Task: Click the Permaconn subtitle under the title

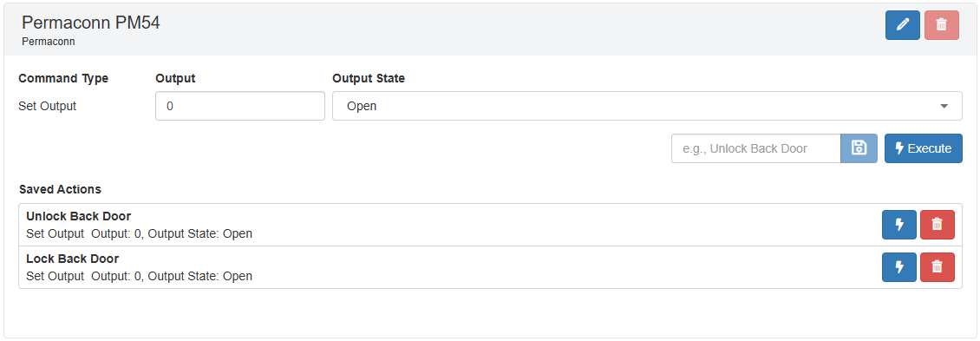Action: tap(48, 42)
